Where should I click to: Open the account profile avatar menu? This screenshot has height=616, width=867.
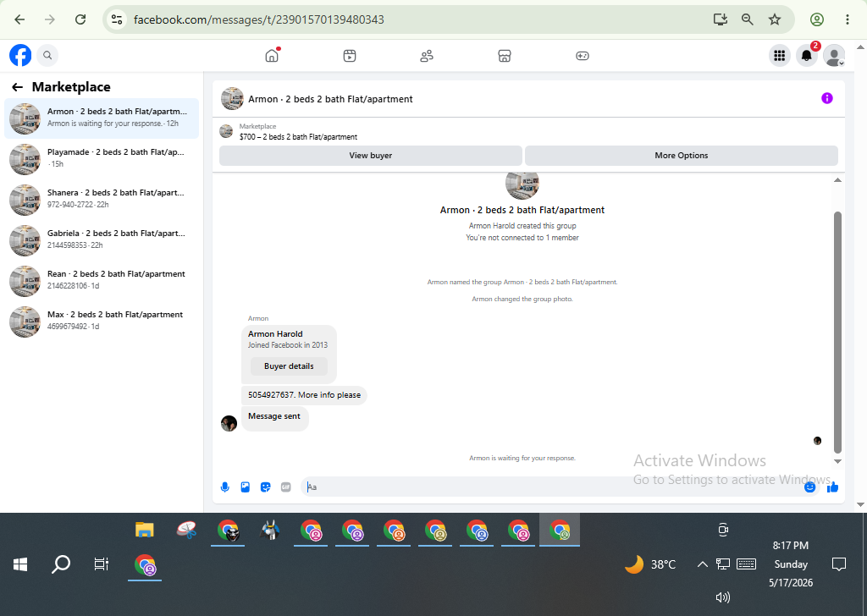tap(834, 55)
